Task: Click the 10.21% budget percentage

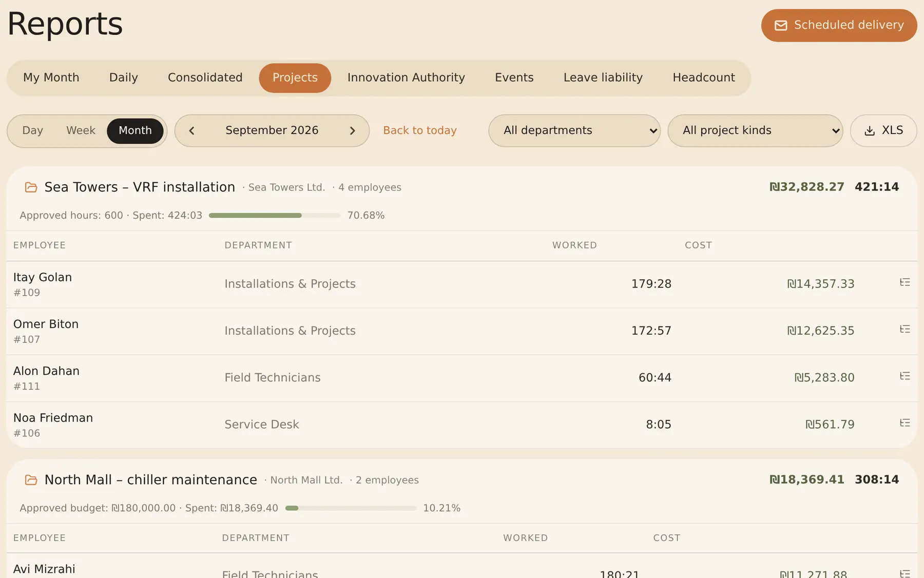Action: point(441,508)
